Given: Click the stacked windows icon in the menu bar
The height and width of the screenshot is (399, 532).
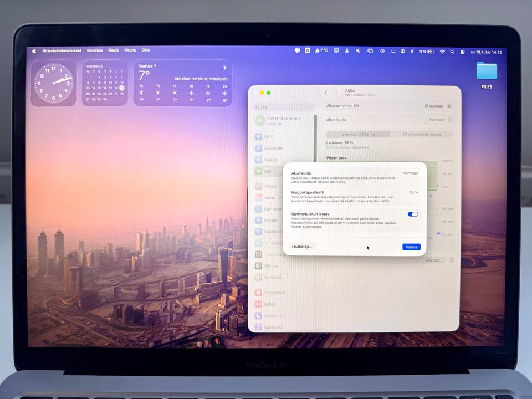Looking at the screenshot, I should click(x=370, y=51).
